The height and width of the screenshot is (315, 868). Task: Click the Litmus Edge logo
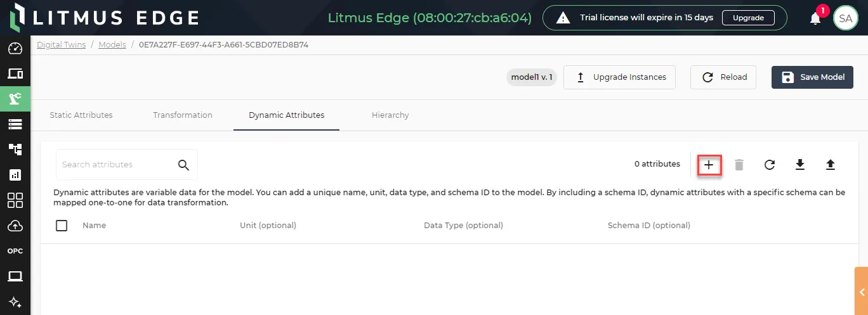105,17
